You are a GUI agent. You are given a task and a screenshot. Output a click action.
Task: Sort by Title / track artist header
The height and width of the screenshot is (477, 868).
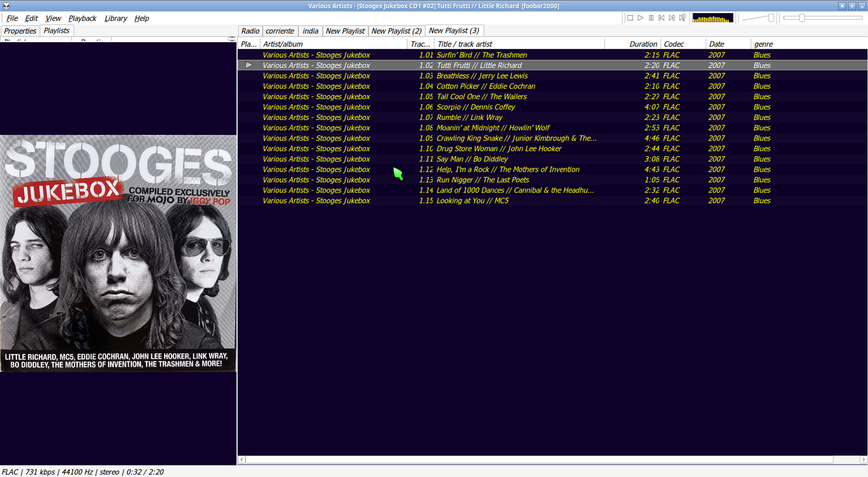tap(519, 44)
